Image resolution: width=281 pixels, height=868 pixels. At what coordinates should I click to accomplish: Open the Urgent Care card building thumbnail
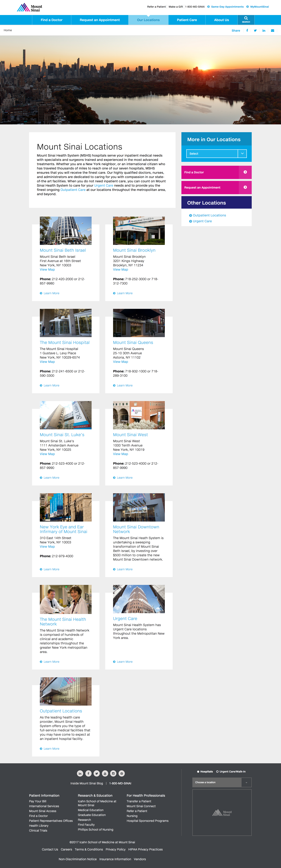pyautogui.click(x=139, y=599)
